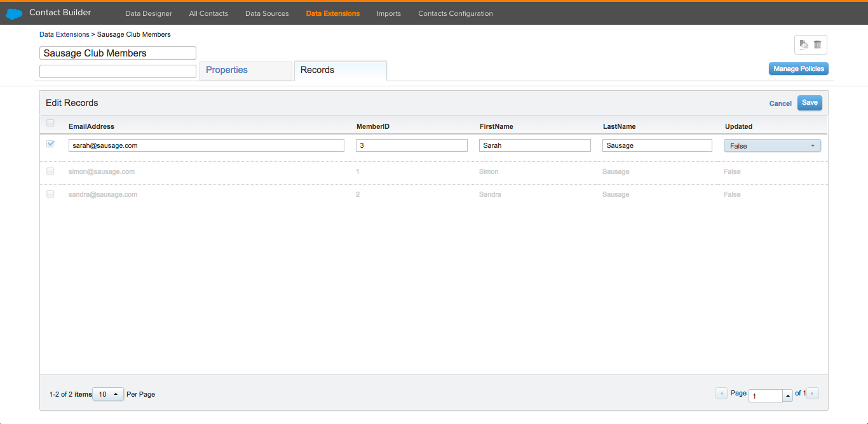Click the trash delete icon
The image size is (868, 424).
[x=817, y=44]
